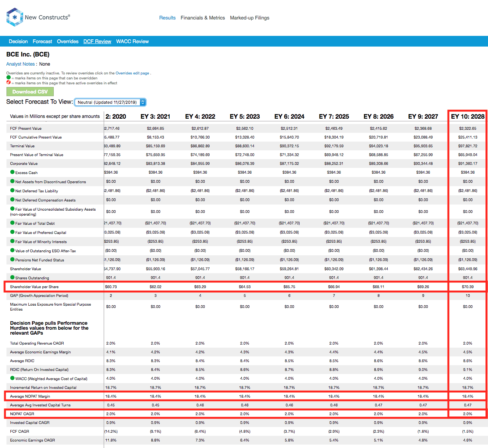This screenshot has height=448, width=488.
Task: Click Incremental Return on Invested Capital label
Action: [43, 387]
